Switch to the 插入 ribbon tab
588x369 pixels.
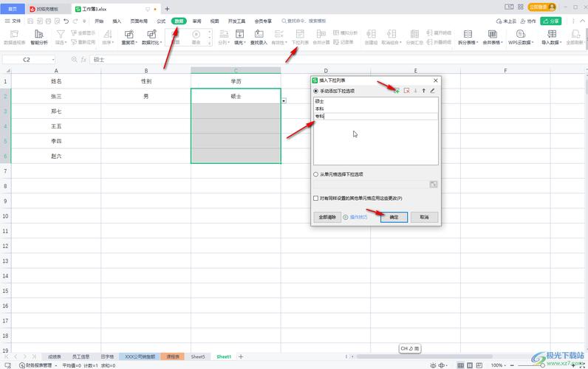tap(117, 21)
